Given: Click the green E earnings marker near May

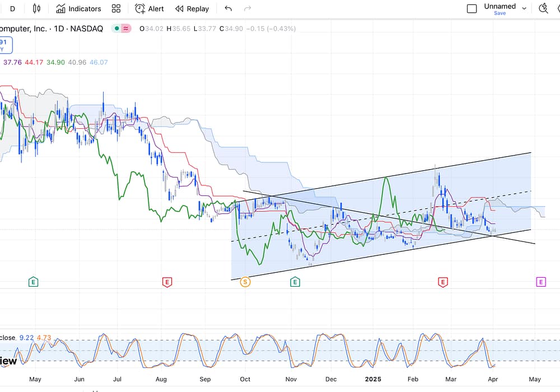Looking at the screenshot, I should coord(33,282).
